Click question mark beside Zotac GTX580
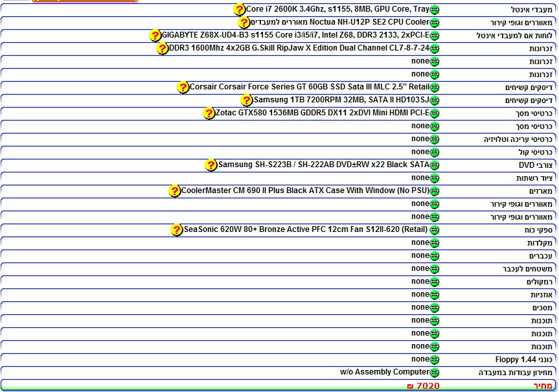This screenshot has width=559, height=392. pyautogui.click(x=209, y=113)
